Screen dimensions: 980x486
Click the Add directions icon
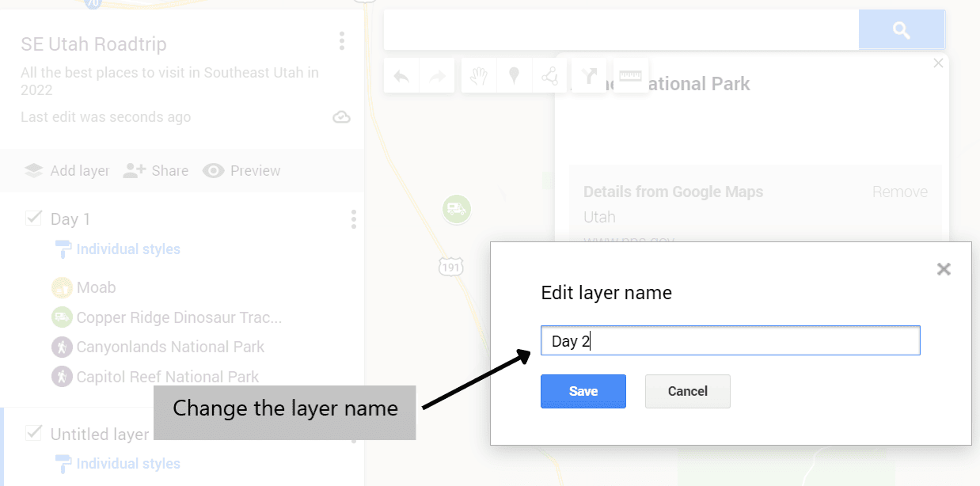coord(589,75)
